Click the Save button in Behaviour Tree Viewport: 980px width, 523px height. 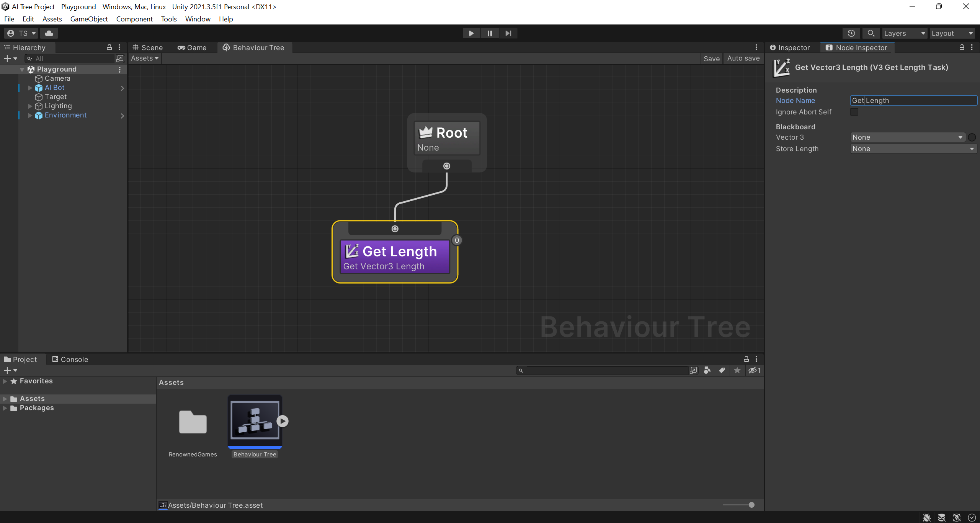(x=711, y=59)
